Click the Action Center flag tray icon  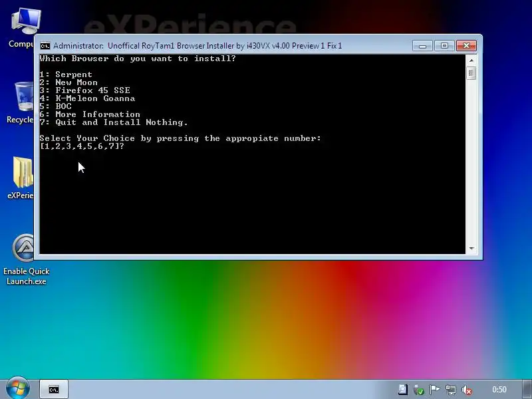pyautogui.click(x=435, y=390)
